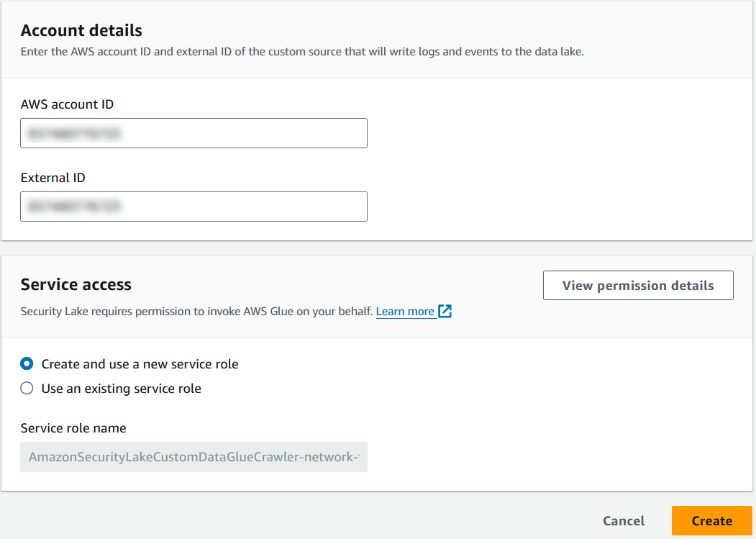The width and height of the screenshot is (756, 539).
Task: Click the AmazonSecurityLakeCustomDataGlueCrawler role name text
Action: coord(193,457)
